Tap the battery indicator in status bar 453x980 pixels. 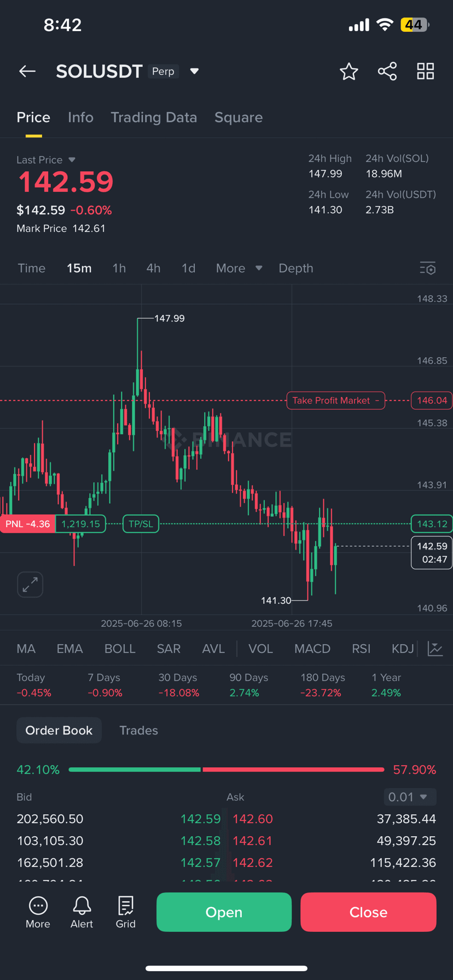415,25
